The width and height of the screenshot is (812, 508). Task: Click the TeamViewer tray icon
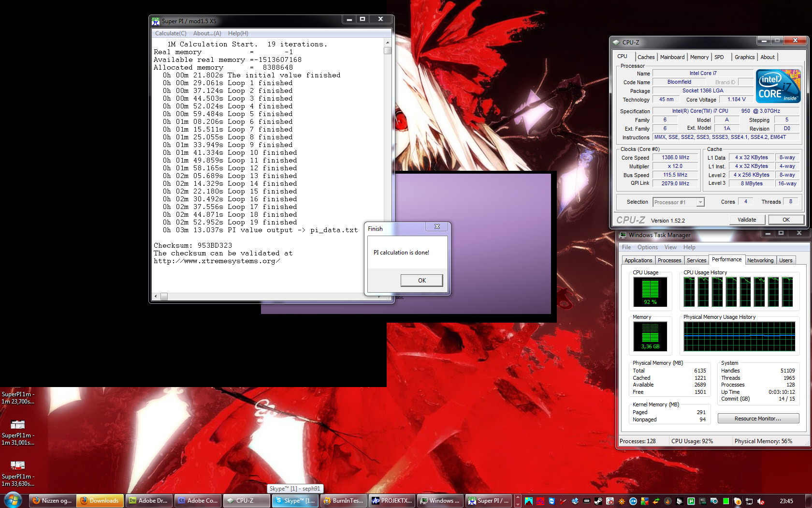tap(552, 501)
